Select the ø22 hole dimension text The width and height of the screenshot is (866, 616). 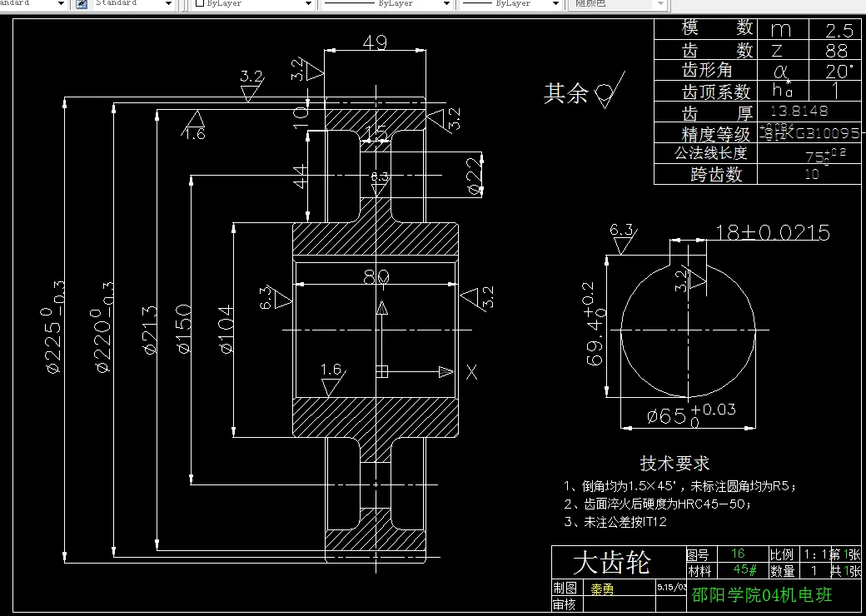475,176
